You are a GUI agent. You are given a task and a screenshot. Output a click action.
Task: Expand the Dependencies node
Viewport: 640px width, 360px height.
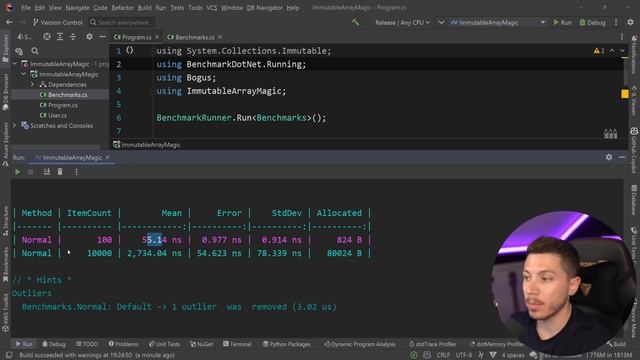coord(32,84)
